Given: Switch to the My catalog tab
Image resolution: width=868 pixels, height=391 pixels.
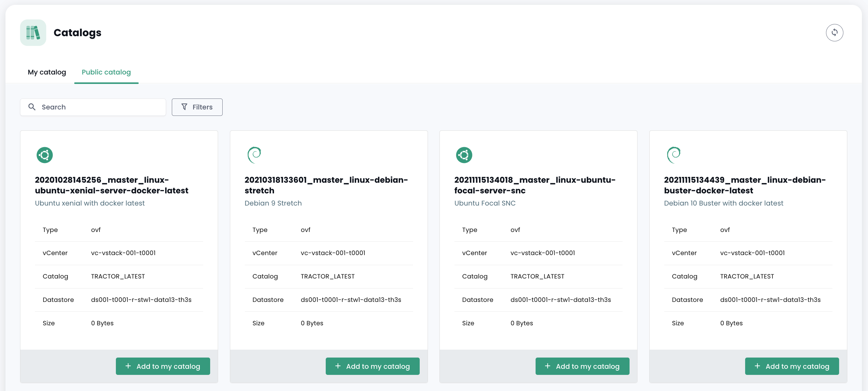Looking at the screenshot, I should 47,72.
